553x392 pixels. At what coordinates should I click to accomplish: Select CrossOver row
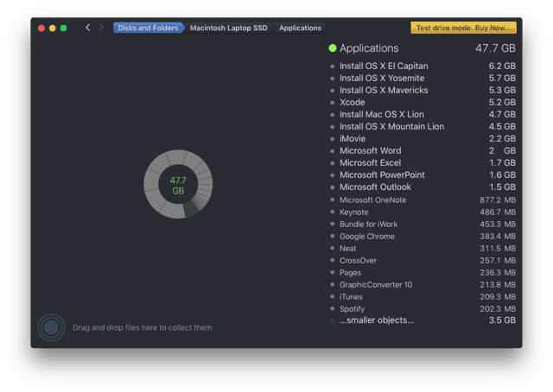tap(423, 260)
